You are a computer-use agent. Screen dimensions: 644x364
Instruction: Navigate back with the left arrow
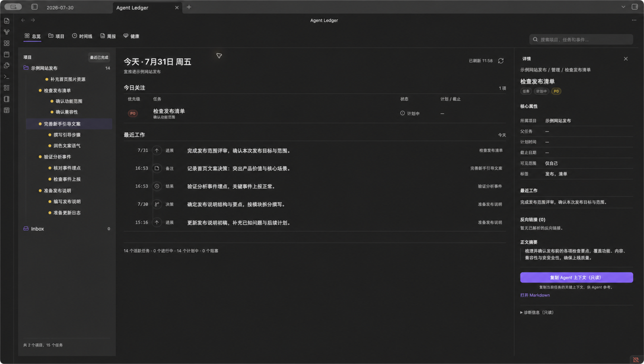(x=23, y=20)
